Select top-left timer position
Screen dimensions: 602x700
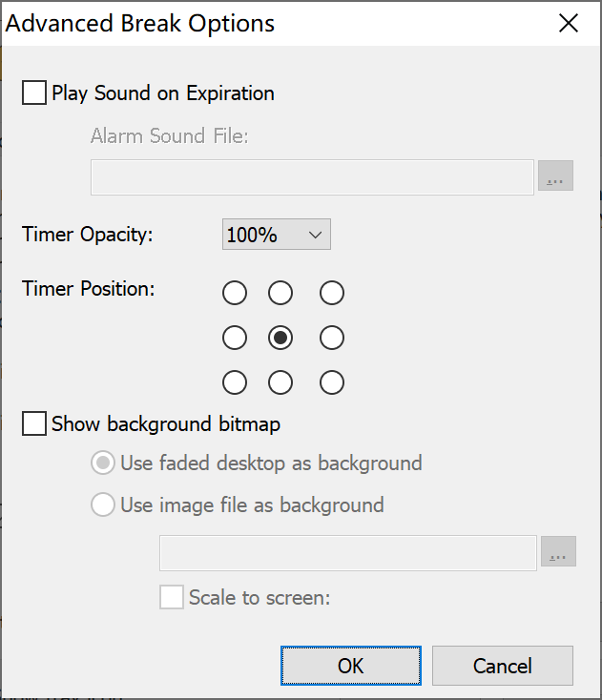235,293
